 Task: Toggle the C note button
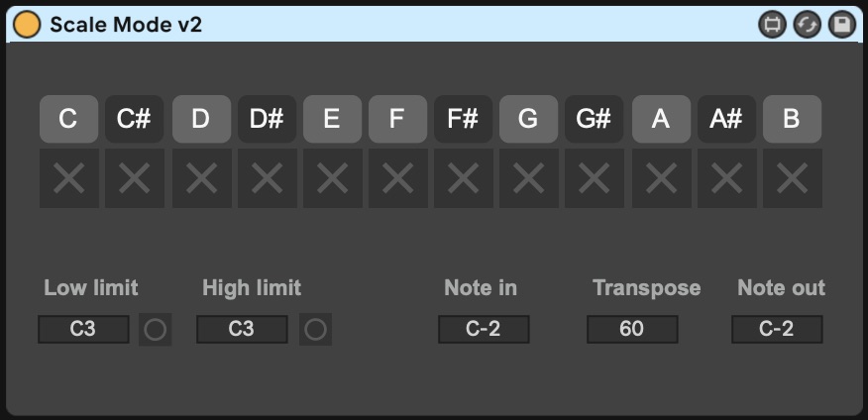68,119
